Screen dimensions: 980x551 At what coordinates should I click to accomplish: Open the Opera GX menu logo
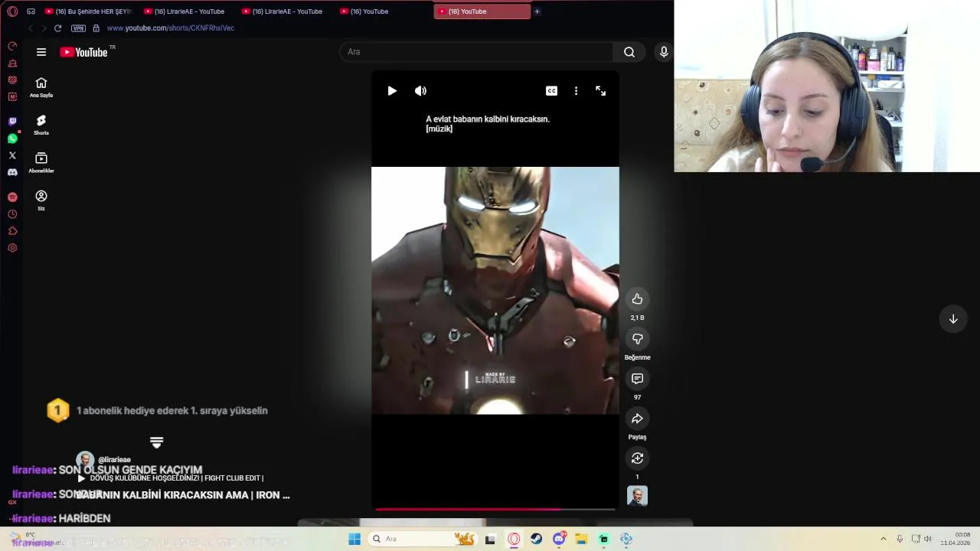point(12,11)
